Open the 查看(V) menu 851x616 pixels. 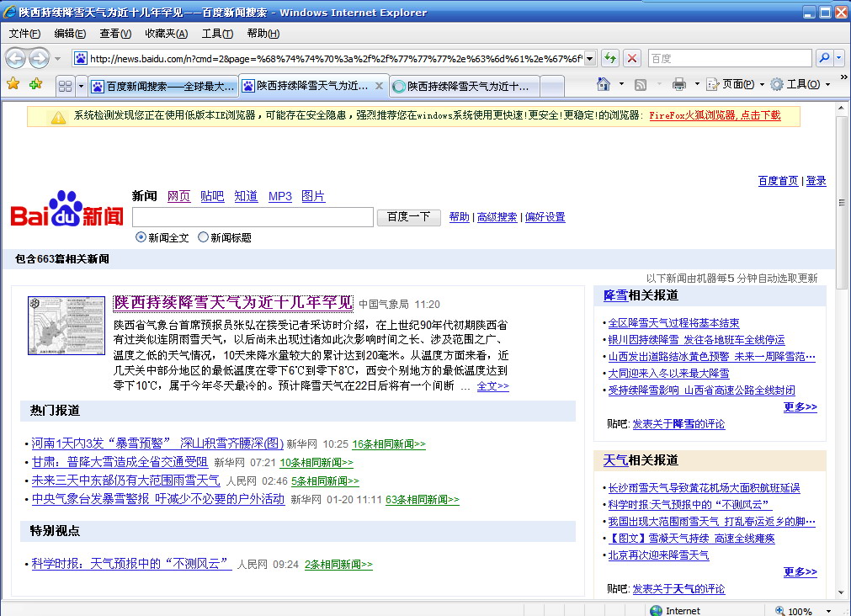pyautogui.click(x=115, y=34)
